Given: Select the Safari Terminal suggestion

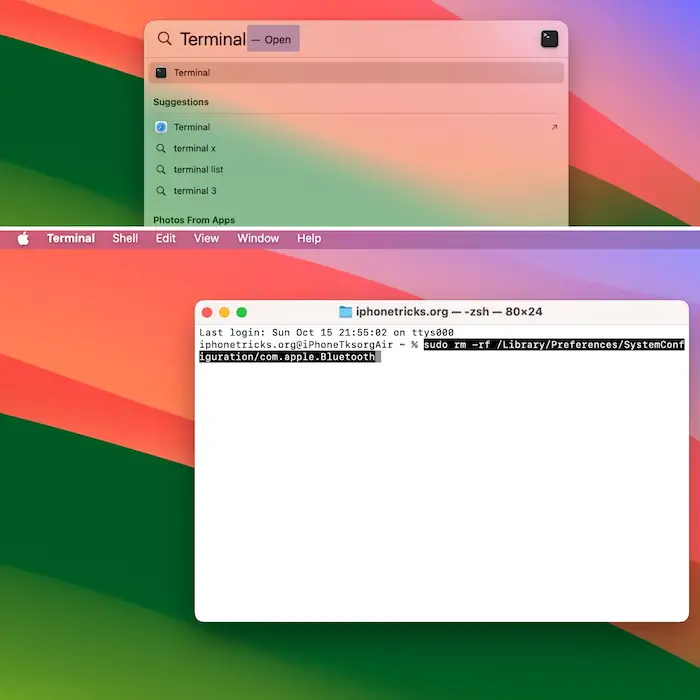Looking at the screenshot, I should coord(191,127).
